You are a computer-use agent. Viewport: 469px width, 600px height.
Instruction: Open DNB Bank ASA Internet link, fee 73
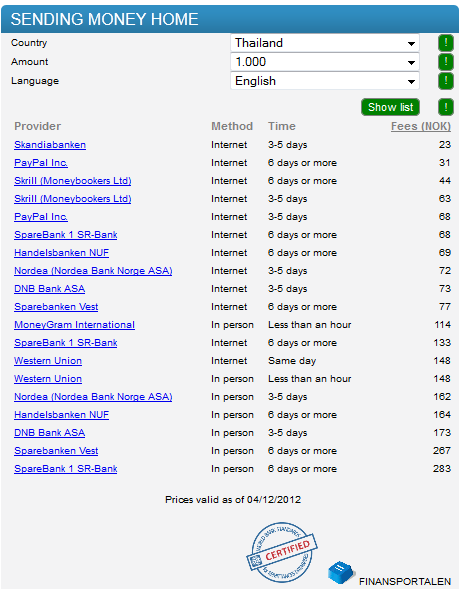click(x=50, y=289)
